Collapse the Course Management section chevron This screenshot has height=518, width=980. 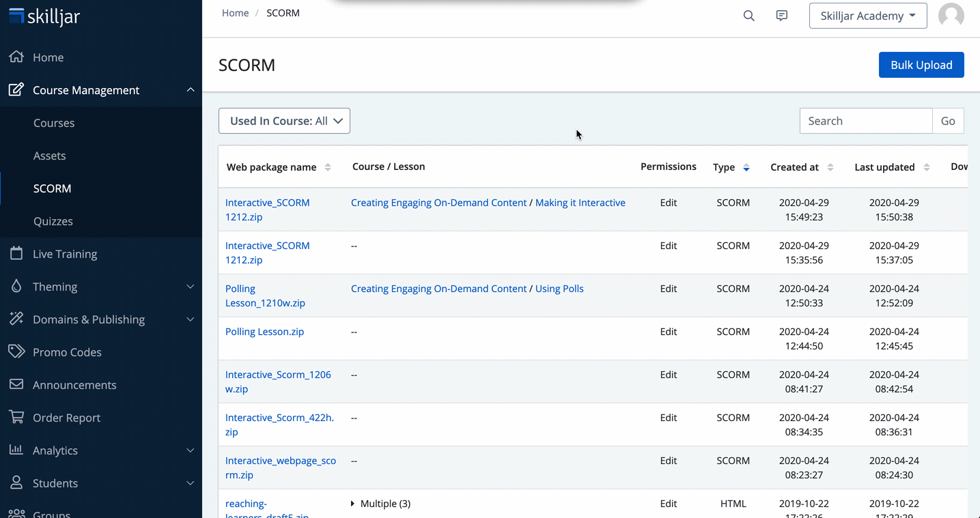click(191, 89)
